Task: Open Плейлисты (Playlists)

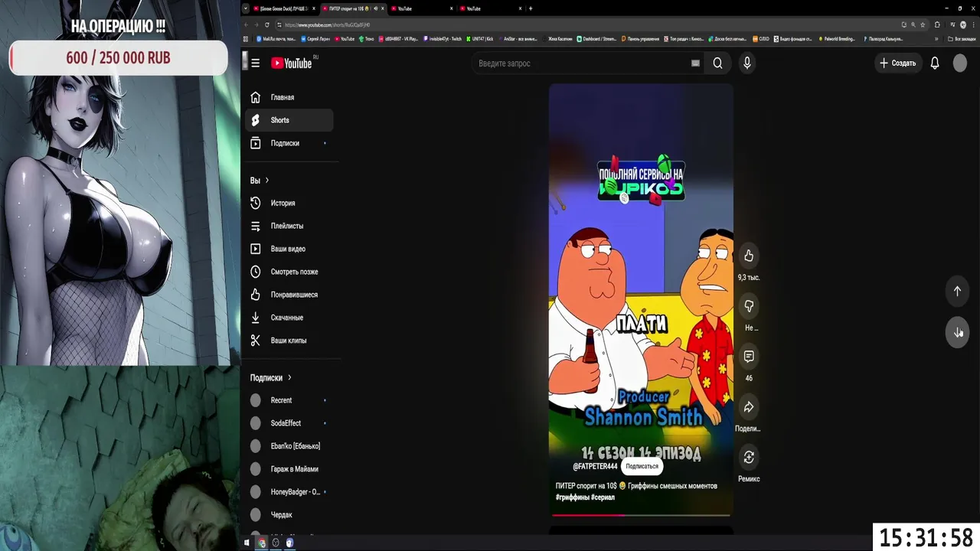Action: pyautogui.click(x=289, y=226)
